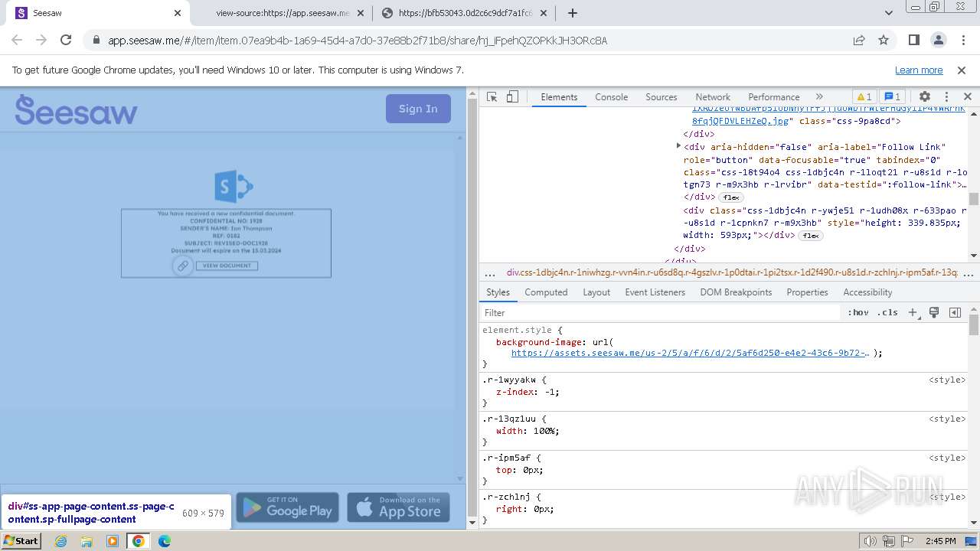The width and height of the screenshot is (980, 551).
Task: Show more DevTools tabs chevron
Action: click(819, 97)
